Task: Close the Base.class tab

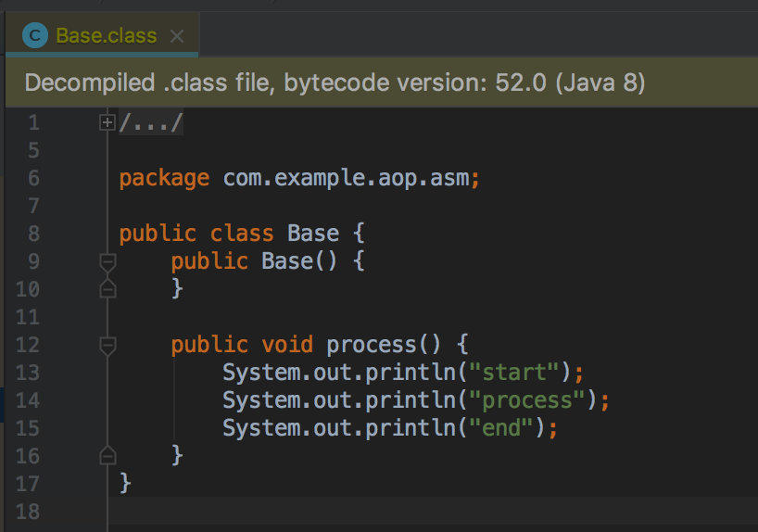Action: click(177, 36)
